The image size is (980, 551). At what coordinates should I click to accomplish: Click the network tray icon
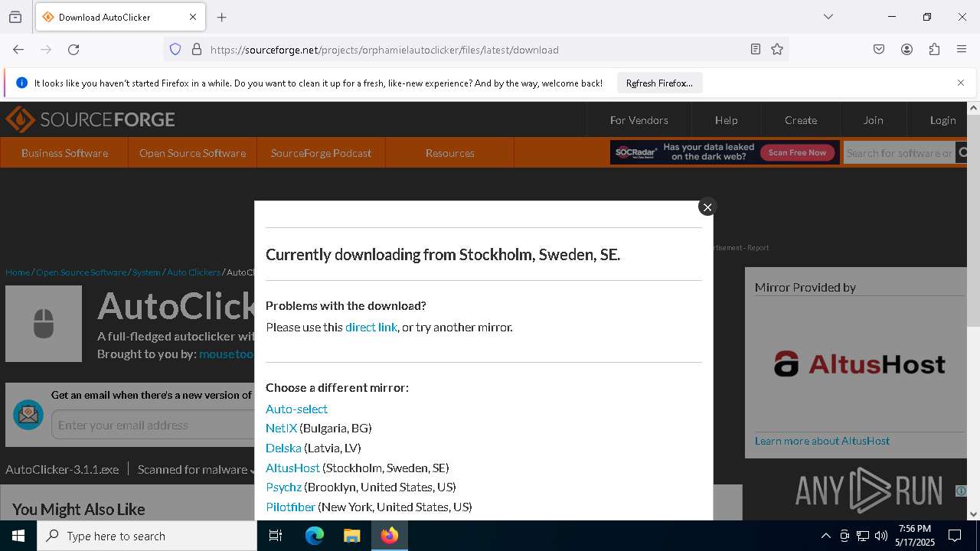pos(863,536)
